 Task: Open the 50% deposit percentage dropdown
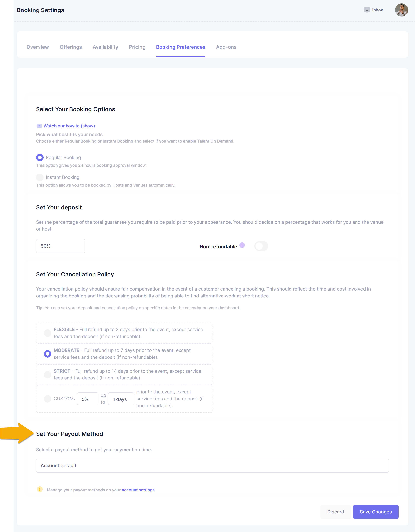tap(60, 246)
